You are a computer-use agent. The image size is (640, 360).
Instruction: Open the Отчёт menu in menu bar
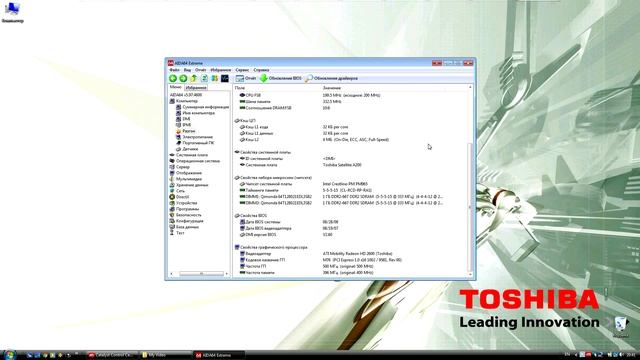(200, 70)
